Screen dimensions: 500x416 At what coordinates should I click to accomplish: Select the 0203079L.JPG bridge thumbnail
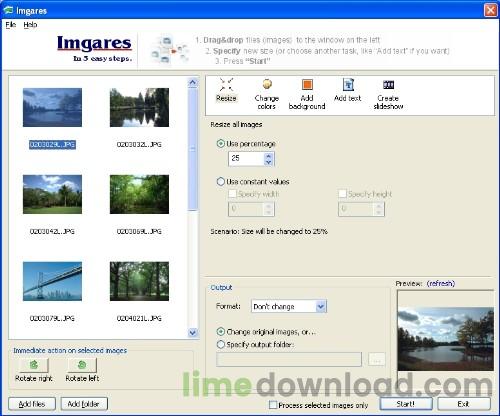tap(52, 281)
